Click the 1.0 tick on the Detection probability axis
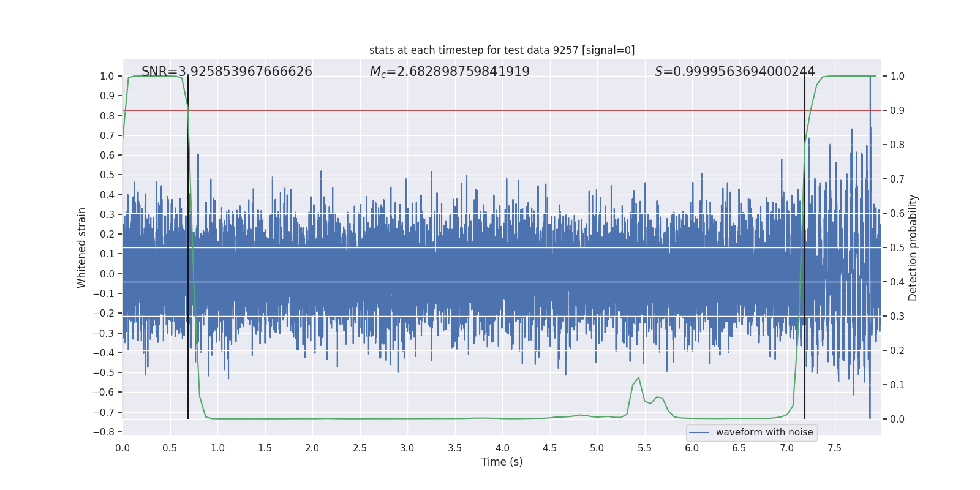 click(897, 77)
